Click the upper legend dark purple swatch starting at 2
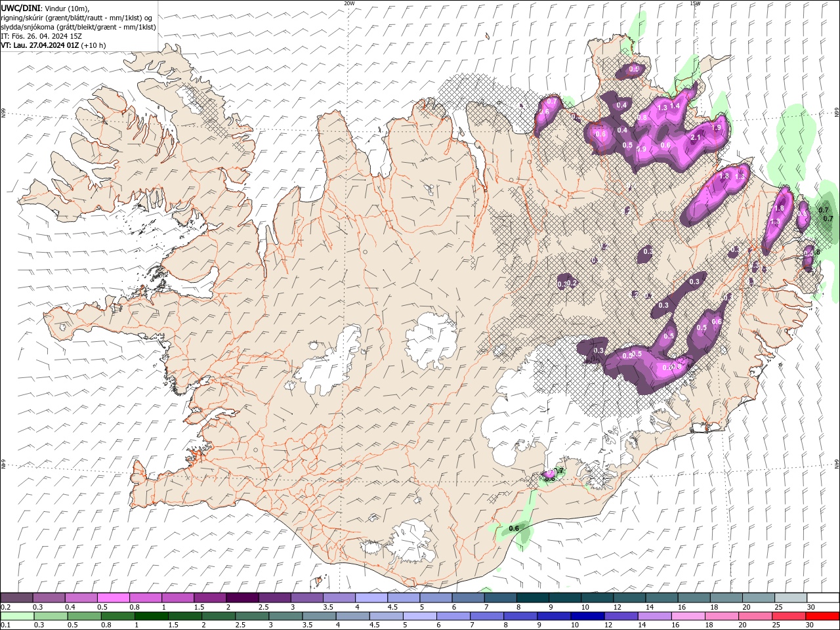The width and height of the screenshot is (840, 630). pyautogui.click(x=242, y=598)
